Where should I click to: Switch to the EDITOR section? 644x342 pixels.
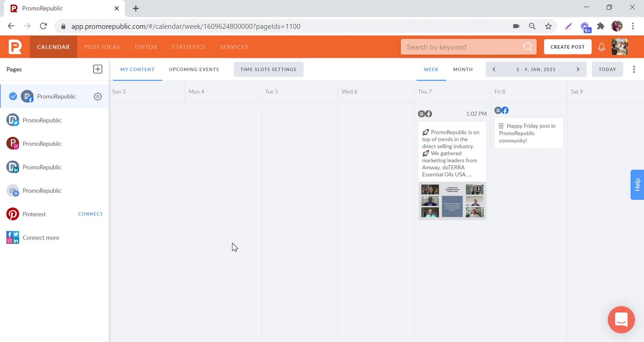click(x=146, y=47)
